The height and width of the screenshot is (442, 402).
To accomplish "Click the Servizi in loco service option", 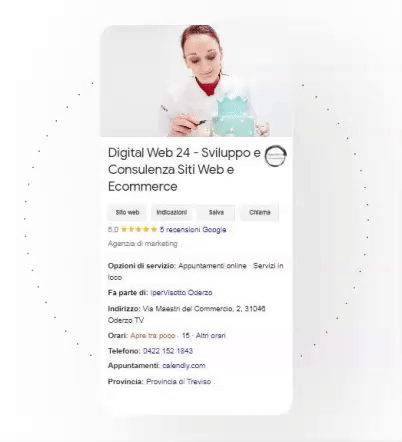I will tap(196, 271).
